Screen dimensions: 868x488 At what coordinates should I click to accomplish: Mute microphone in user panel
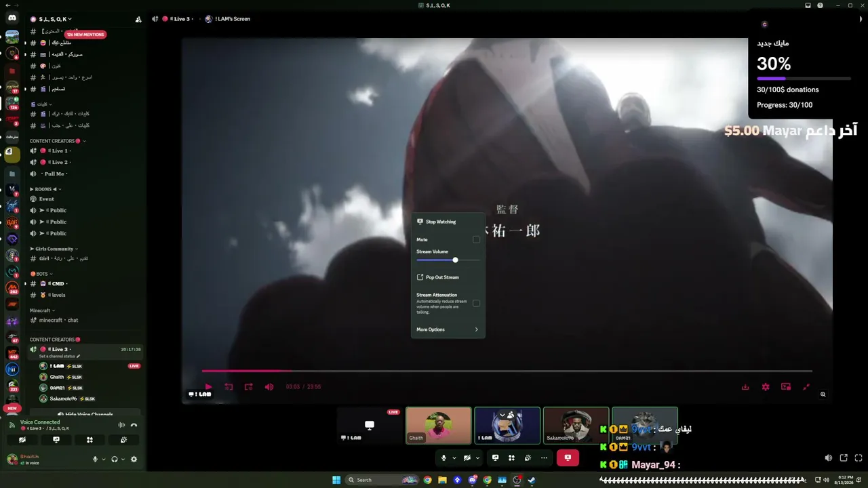pyautogui.click(x=96, y=459)
